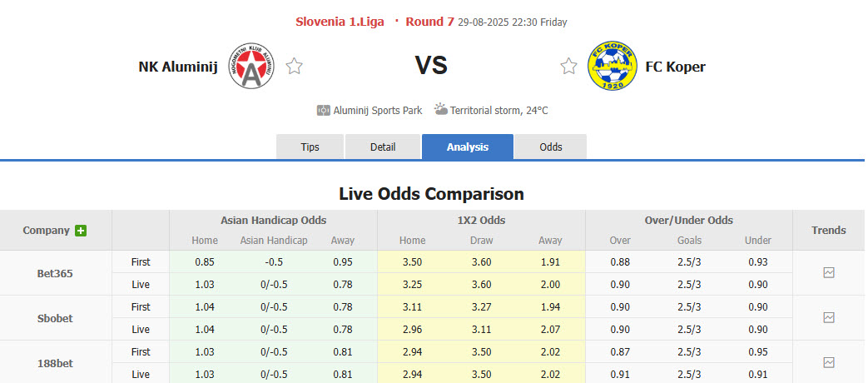
Task: Switch to the Tips tab
Action: coord(310,147)
